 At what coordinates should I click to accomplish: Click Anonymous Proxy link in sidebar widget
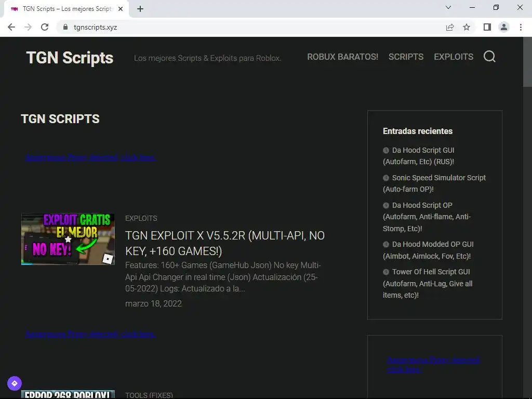click(x=434, y=364)
